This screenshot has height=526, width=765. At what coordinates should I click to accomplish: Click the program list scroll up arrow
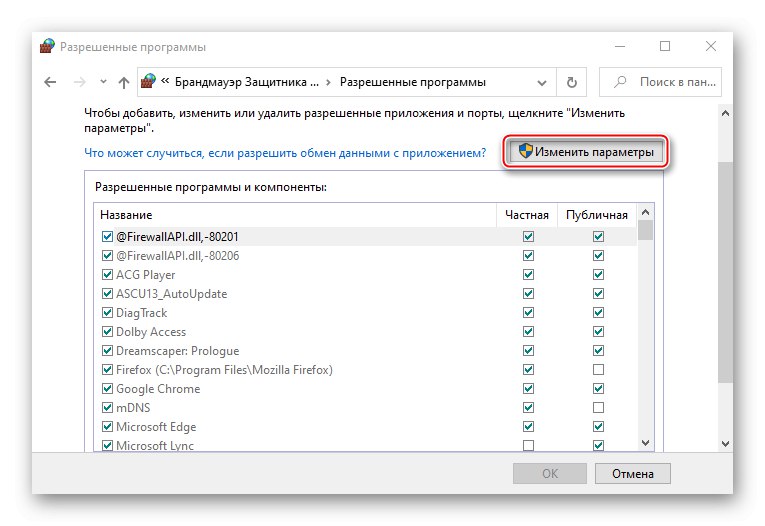[x=645, y=212]
